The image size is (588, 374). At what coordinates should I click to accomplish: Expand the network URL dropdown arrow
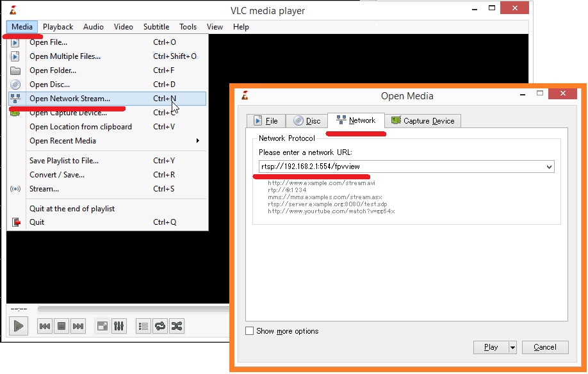tap(548, 167)
